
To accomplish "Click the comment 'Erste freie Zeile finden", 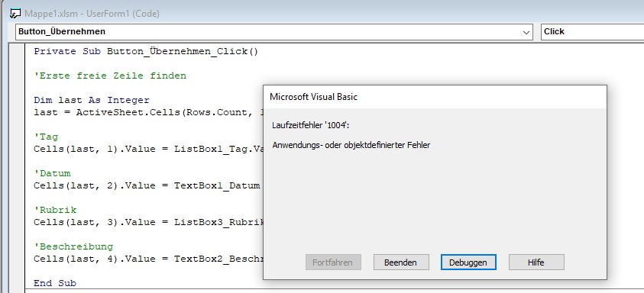I will click(110, 76).
